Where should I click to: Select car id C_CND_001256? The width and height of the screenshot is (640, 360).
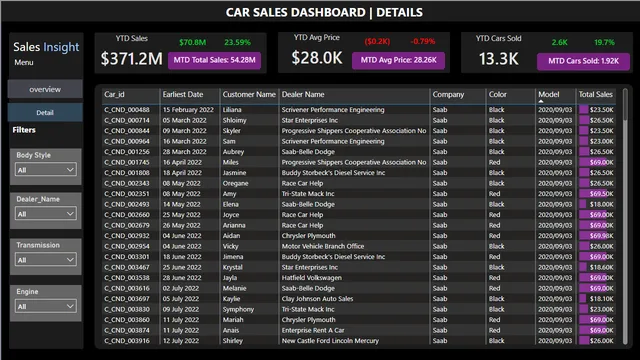(x=127, y=152)
